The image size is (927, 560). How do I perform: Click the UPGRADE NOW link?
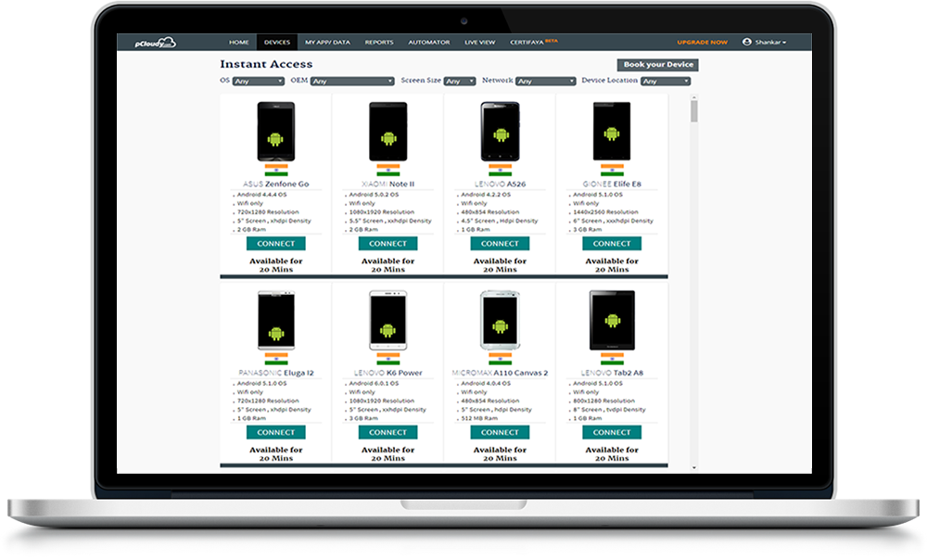(703, 43)
